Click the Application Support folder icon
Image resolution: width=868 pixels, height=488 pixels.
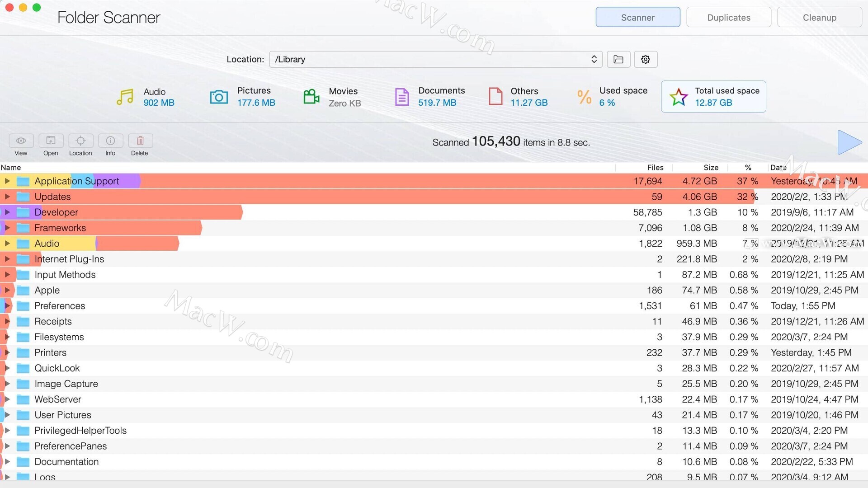tap(23, 181)
